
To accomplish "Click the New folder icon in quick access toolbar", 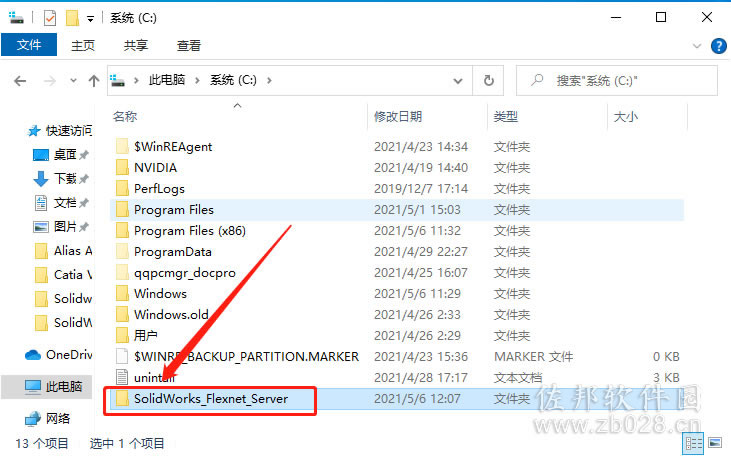I will [x=72, y=18].
